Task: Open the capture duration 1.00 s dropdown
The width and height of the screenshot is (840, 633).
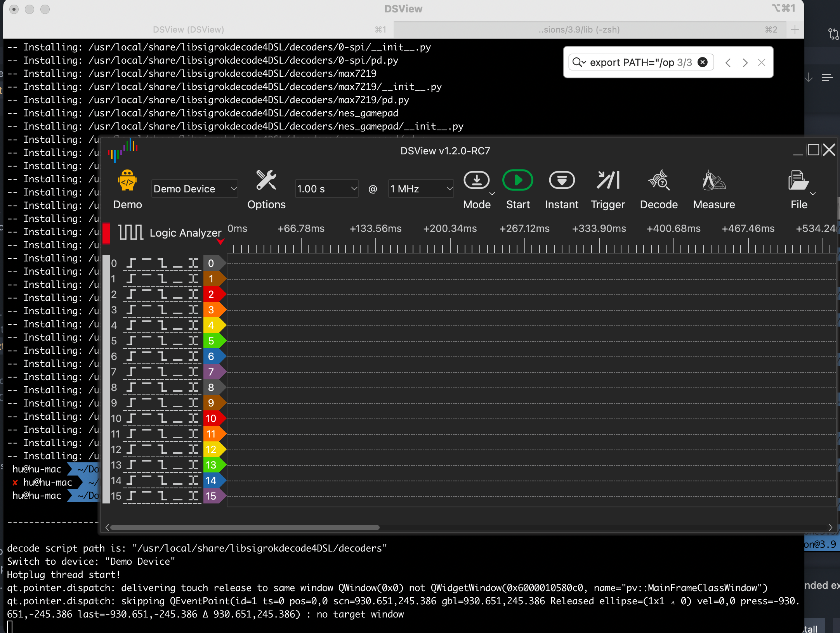Action: (326, 189)
